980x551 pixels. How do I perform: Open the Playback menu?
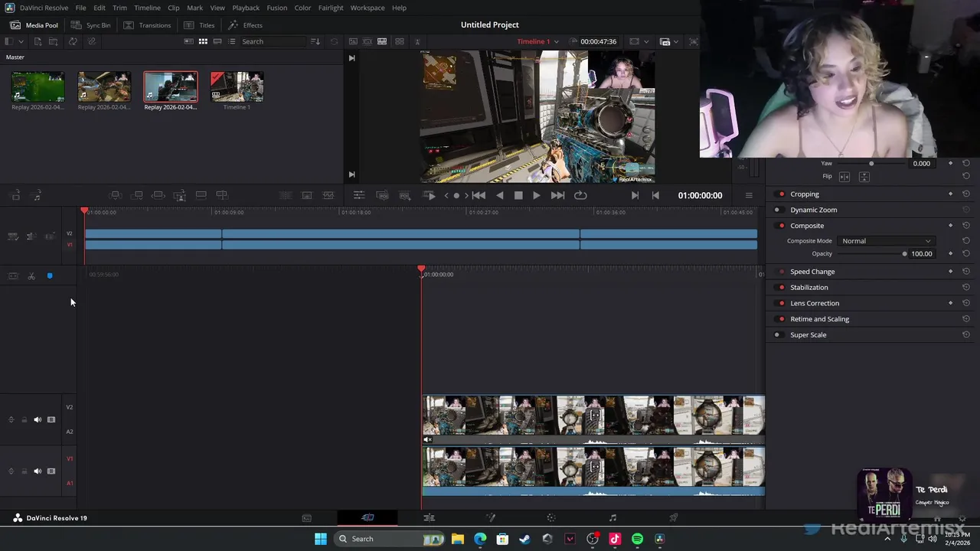click(x=246, y=8)
